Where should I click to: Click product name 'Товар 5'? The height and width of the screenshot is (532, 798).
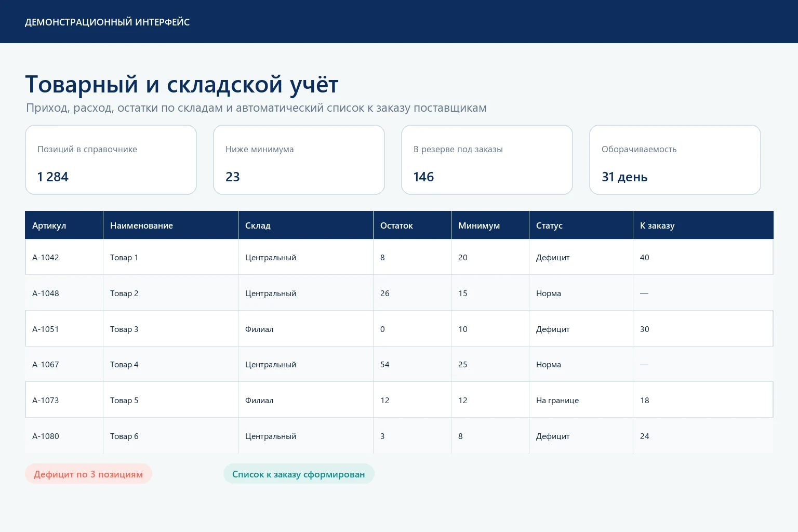tap(124, 400)
